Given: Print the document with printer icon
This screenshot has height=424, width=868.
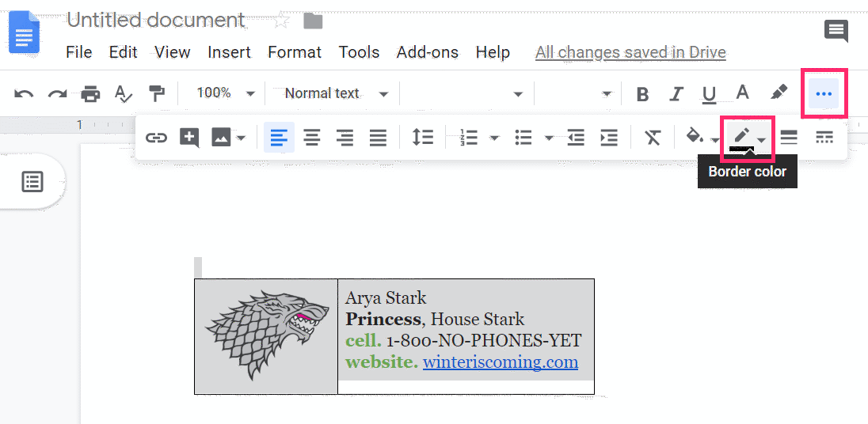Looking at the screenshot, I should (x=91, y=94).
